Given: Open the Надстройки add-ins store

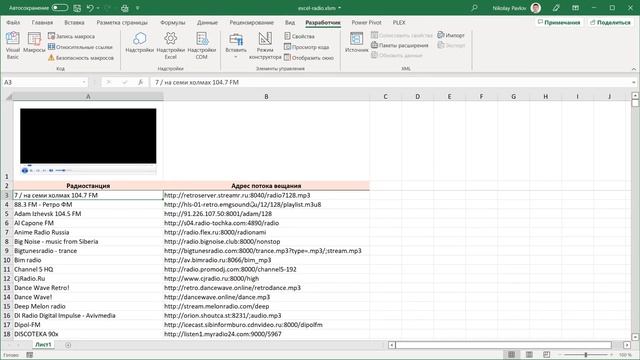Looking at the screenshot, I should coord(140,43).
